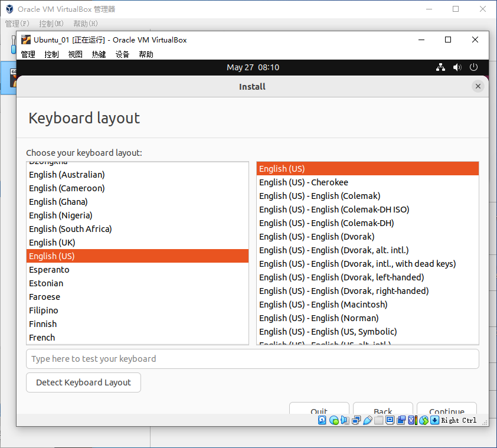Select English (Norman) variant
This screenshot has height=448, width=497.
click(368, 318)
